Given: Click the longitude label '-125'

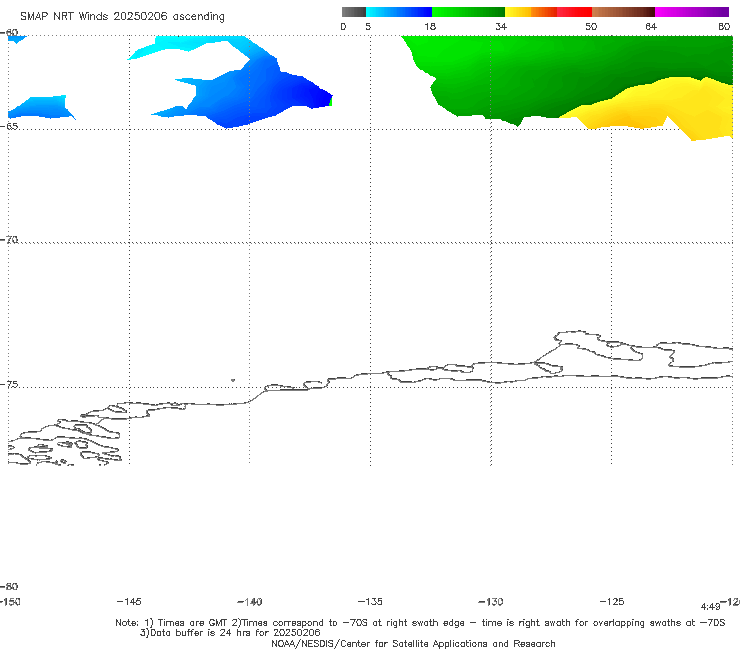Looking at the screenshot, I should pyautogui.click(x=612, y=602).
